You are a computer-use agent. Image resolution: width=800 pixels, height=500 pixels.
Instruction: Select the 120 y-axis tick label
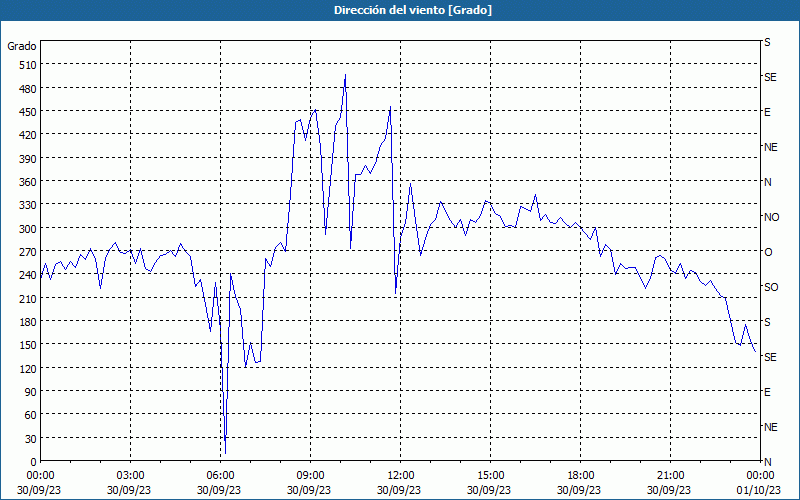(28, 369)
